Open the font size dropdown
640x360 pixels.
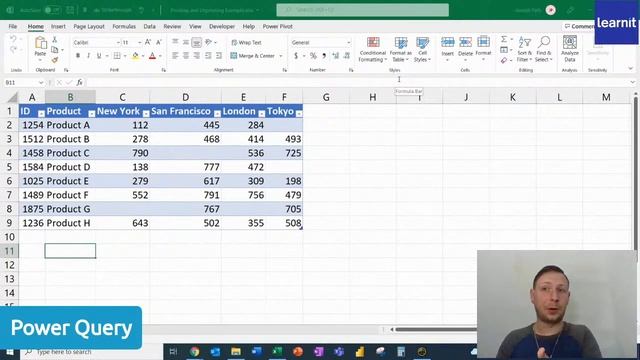click(140, 42)
